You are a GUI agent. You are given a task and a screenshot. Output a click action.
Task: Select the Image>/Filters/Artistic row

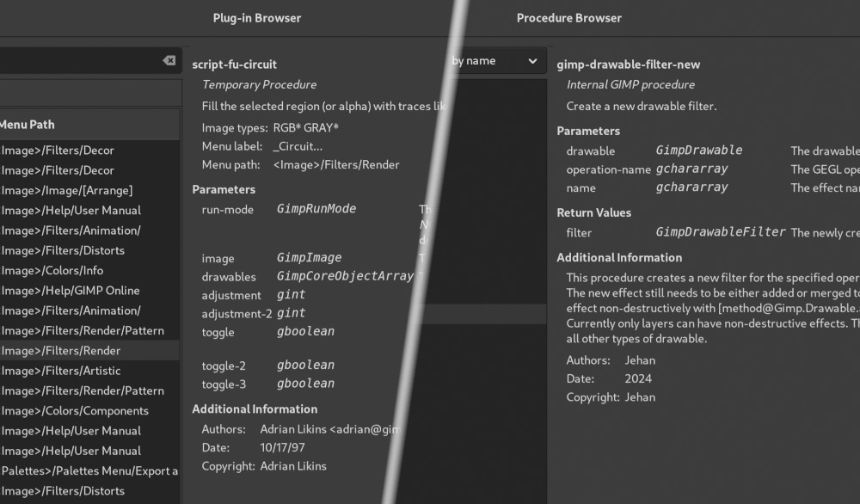click(89, 371)
